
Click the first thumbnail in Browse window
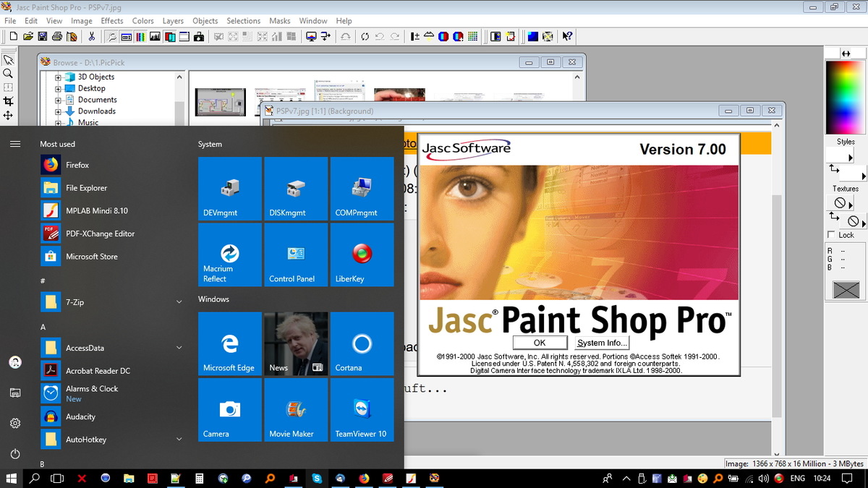tap(221, 102)
